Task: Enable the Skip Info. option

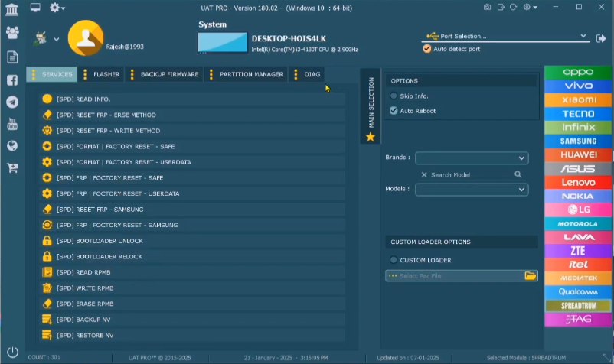Action: pos(394,96)
